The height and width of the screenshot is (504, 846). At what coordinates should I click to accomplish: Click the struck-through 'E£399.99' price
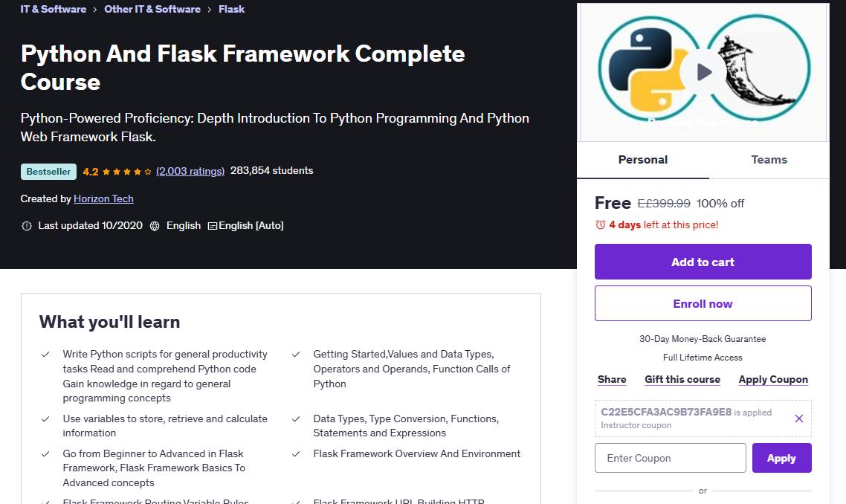664,204
